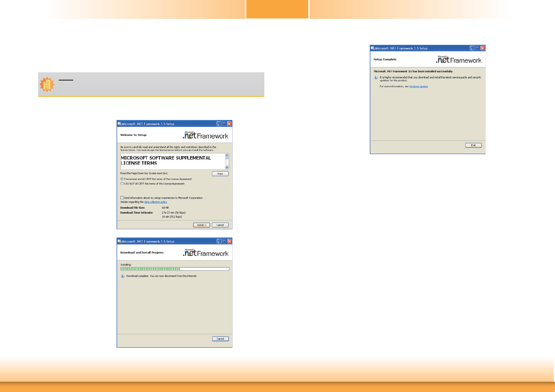Cancel the Download and Install Progress dialog
Image resolution: width=555 pixels, height=392 pixels.
[220, 339]
